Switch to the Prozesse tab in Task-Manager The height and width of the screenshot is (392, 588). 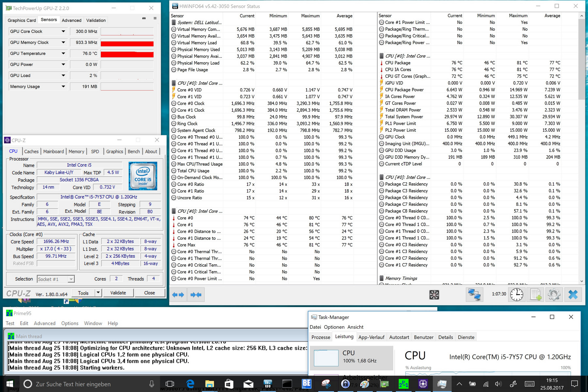point(321,337)
